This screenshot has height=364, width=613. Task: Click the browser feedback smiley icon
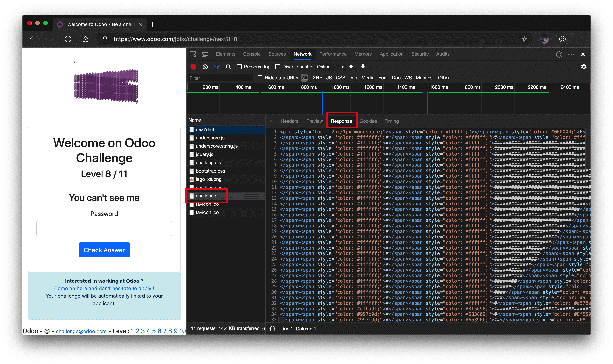click(x=562, y=39)
